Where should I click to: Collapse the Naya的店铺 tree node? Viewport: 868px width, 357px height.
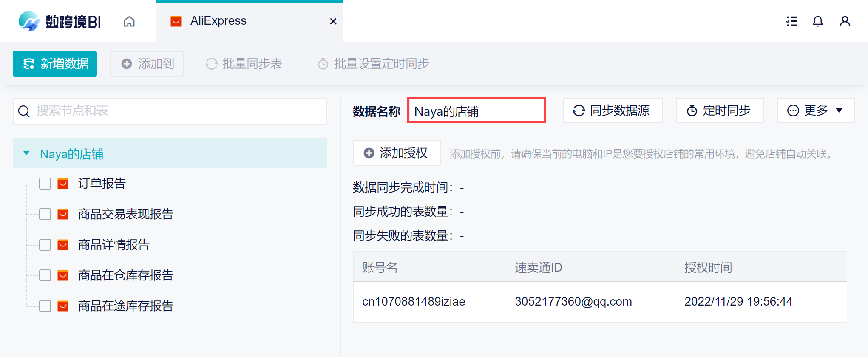click(26, 153)
